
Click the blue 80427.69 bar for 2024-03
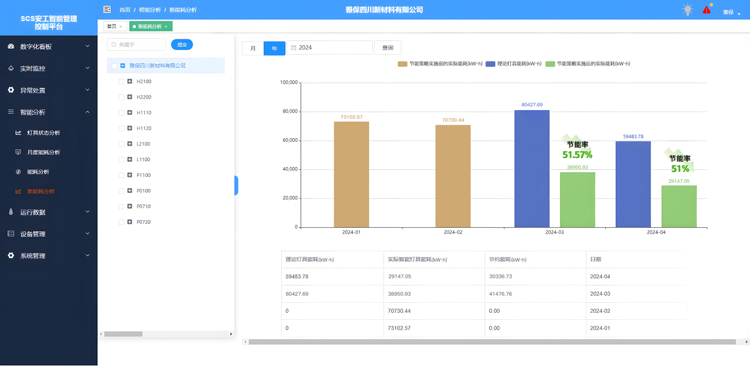(x=532, y=168)
